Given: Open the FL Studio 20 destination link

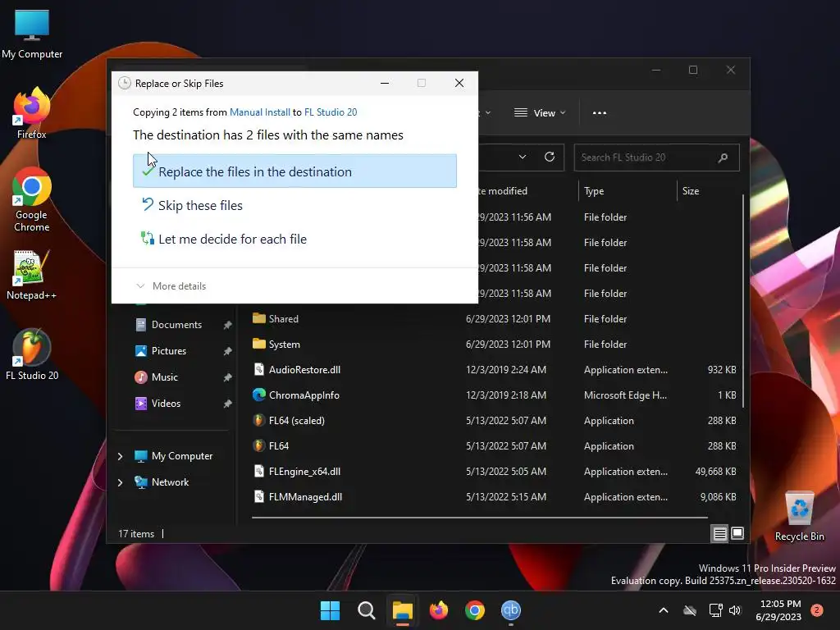Looking at the screenshot, I should coord(331,112).
